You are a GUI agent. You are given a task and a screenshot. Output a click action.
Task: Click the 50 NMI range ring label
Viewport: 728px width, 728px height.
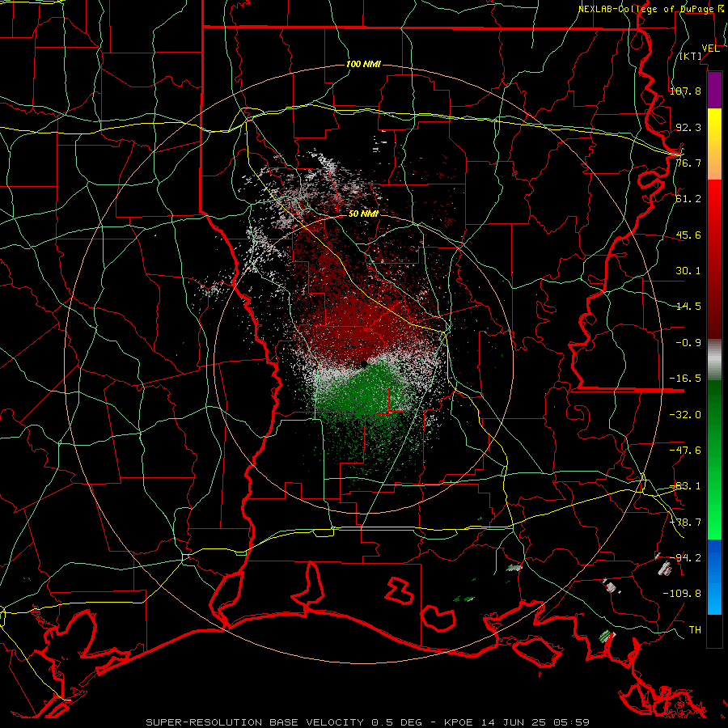tap(363, 214)
